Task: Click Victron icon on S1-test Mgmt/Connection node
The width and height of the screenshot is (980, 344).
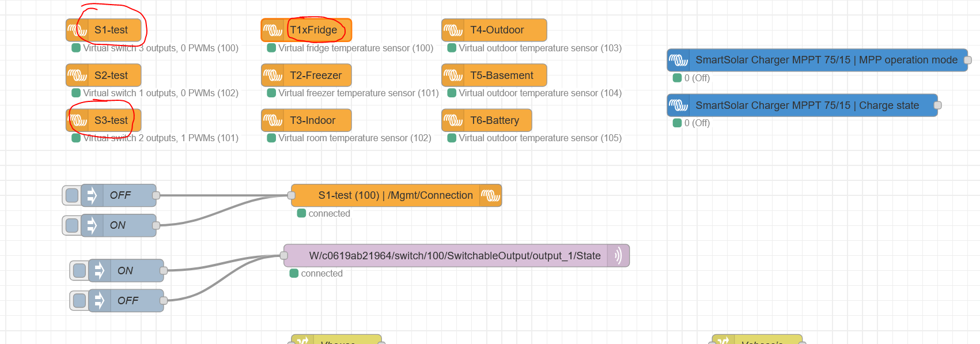Action: (490, 195)
